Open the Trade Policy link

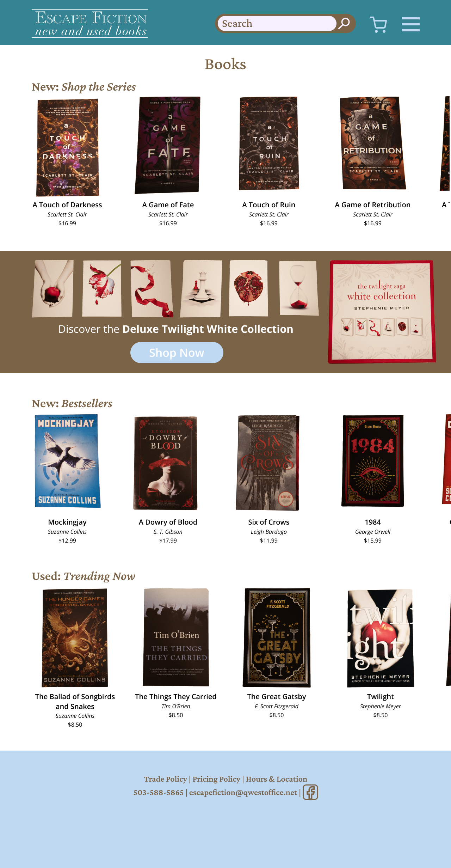tap(165, 779)
